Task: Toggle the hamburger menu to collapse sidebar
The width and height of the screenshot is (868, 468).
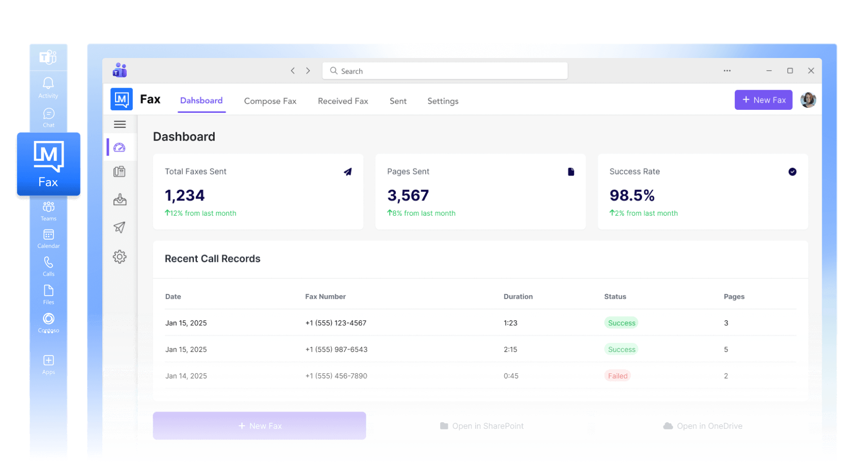Action: (x=120, y=124)
